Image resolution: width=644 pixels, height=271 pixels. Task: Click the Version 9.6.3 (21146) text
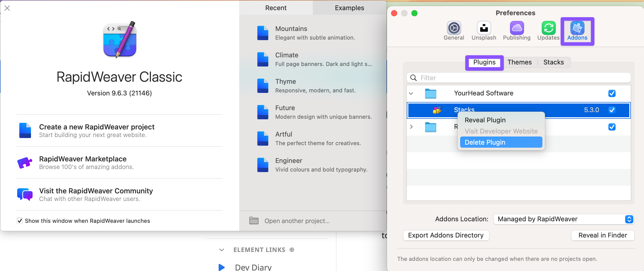[119, 93]
